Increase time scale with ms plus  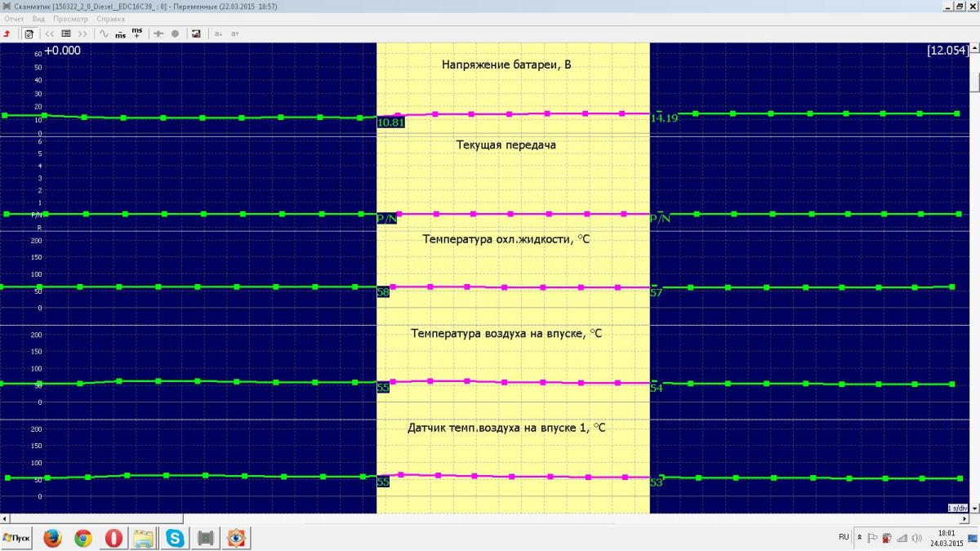click(137, 33)
